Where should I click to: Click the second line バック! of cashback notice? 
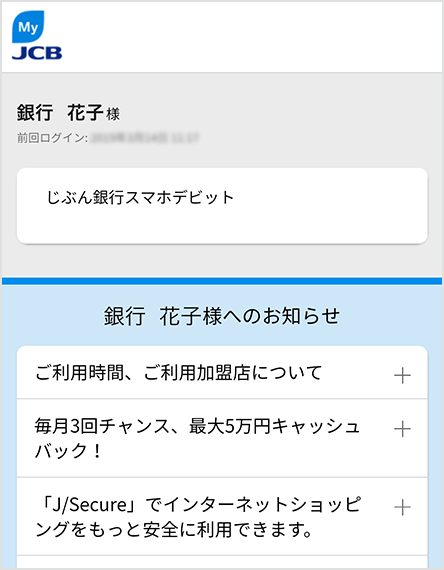click(x=68, y=451)
